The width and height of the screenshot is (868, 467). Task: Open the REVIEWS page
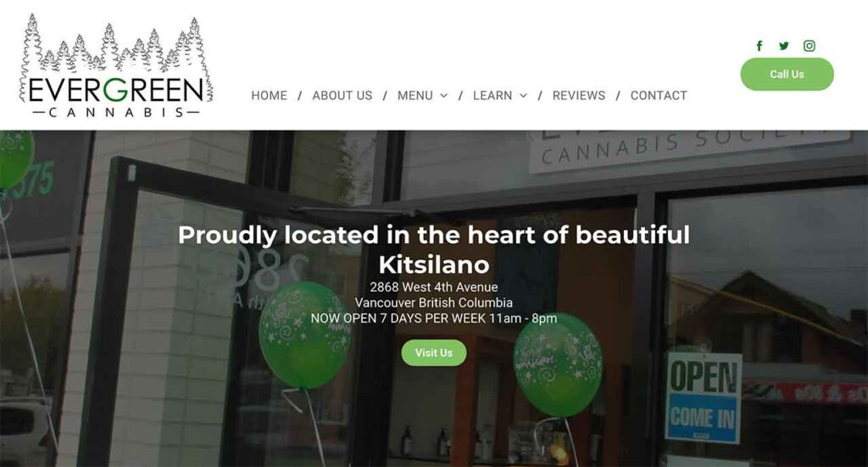point(579,96)
